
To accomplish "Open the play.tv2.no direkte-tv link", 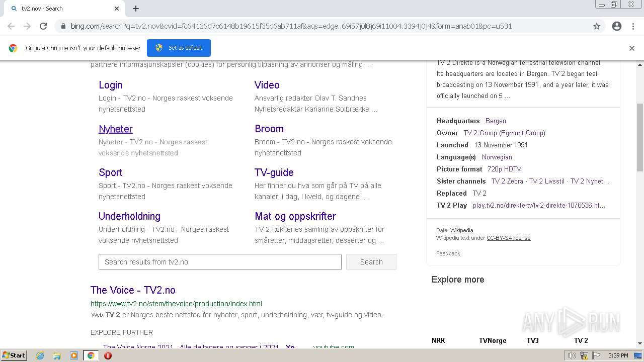I will (539, 205).
